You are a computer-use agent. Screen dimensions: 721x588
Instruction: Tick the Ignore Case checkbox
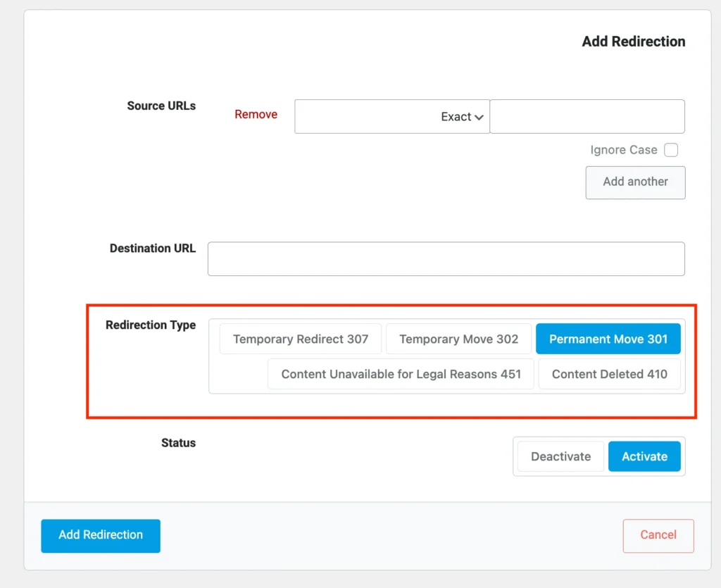point(670,150)
